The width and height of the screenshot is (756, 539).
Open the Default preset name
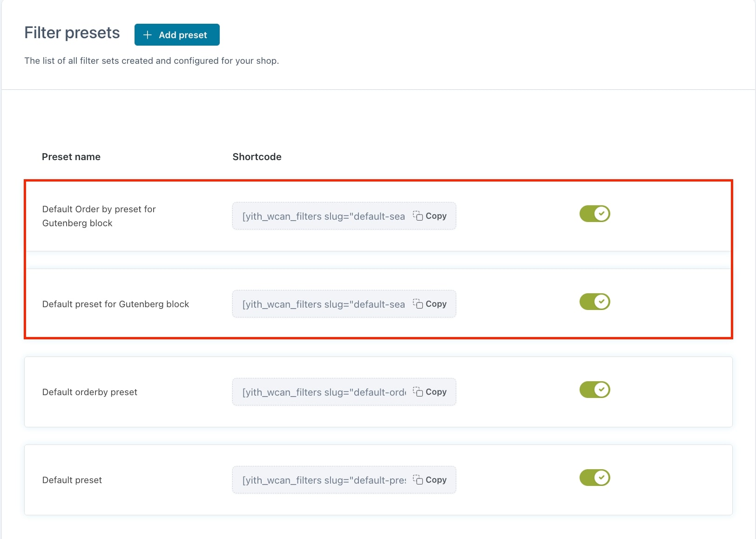coord(72,480)
